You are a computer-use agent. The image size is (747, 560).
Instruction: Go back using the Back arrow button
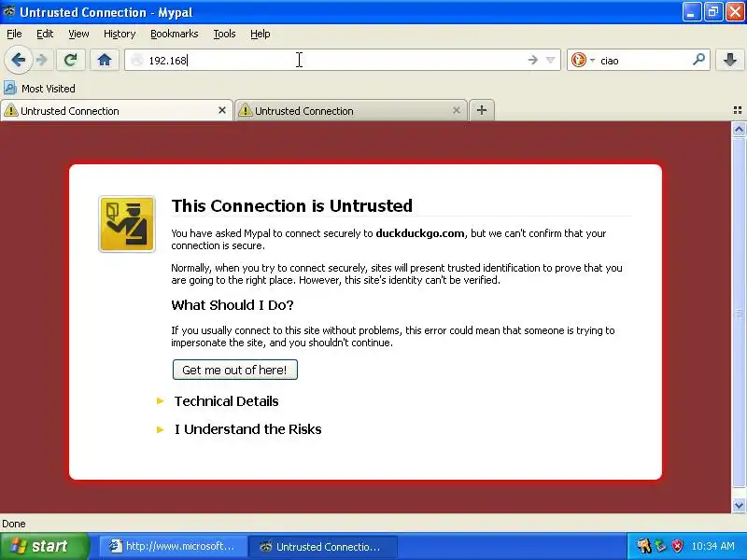[x=18, y=60]
